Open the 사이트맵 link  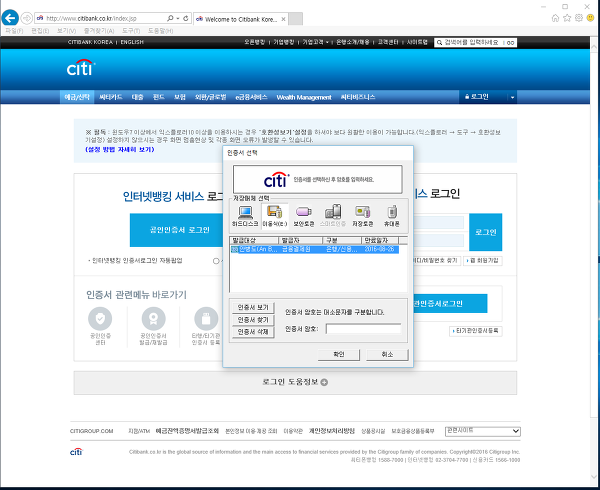click(x=417, y=42)
